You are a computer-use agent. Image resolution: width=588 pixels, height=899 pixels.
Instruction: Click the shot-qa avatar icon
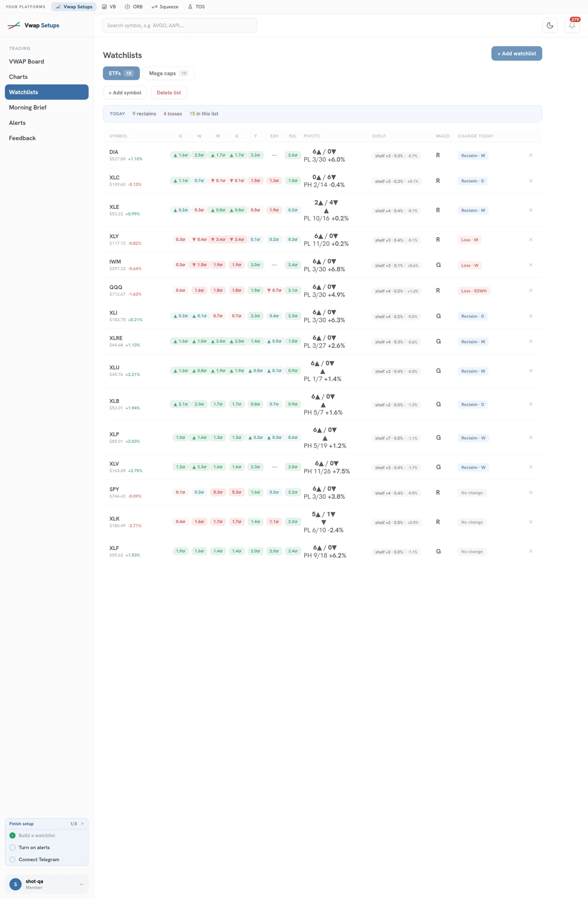point(15,884)
